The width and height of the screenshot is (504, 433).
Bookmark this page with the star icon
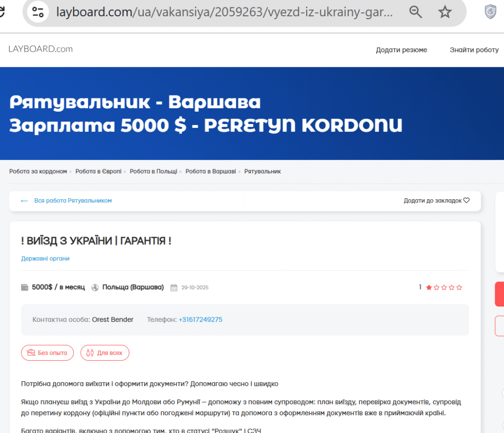pyautogui.click(x=445, y=12)
